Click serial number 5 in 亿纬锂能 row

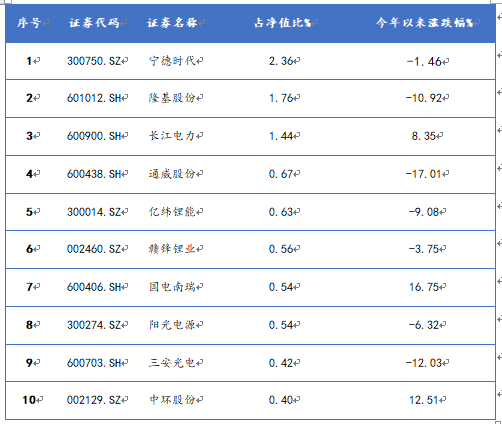tap(29, 212)
